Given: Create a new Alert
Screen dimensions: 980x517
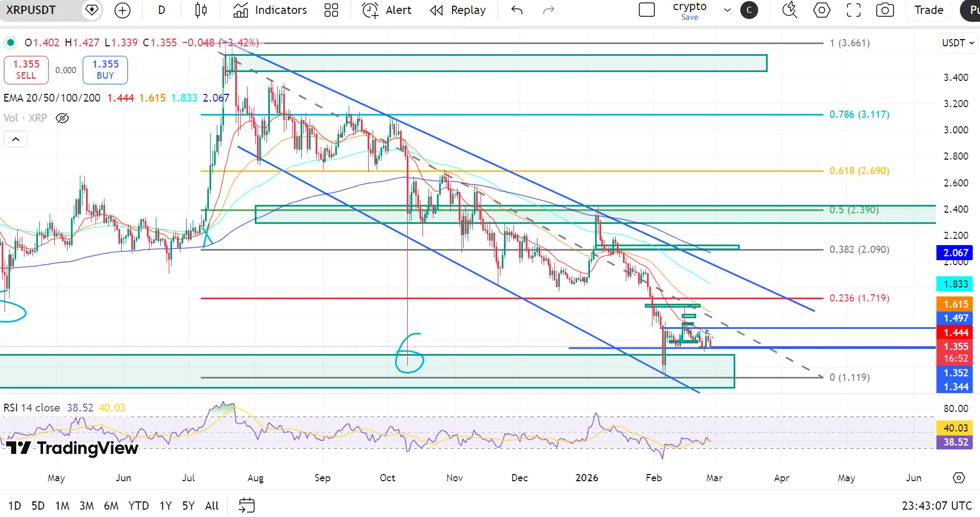Looking at the screenshot, I should click(387, 10).
